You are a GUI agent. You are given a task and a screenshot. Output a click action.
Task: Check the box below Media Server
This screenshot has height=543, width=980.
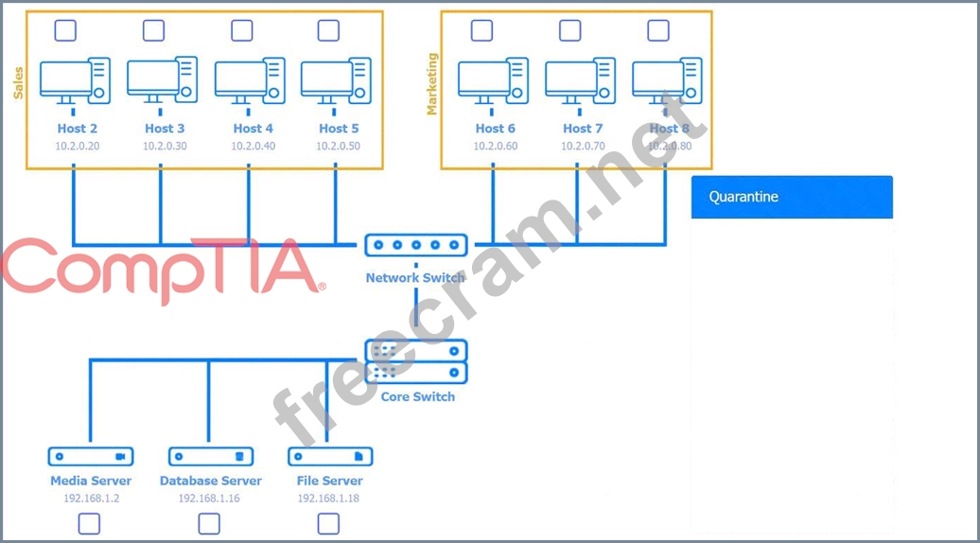point(89,523)
